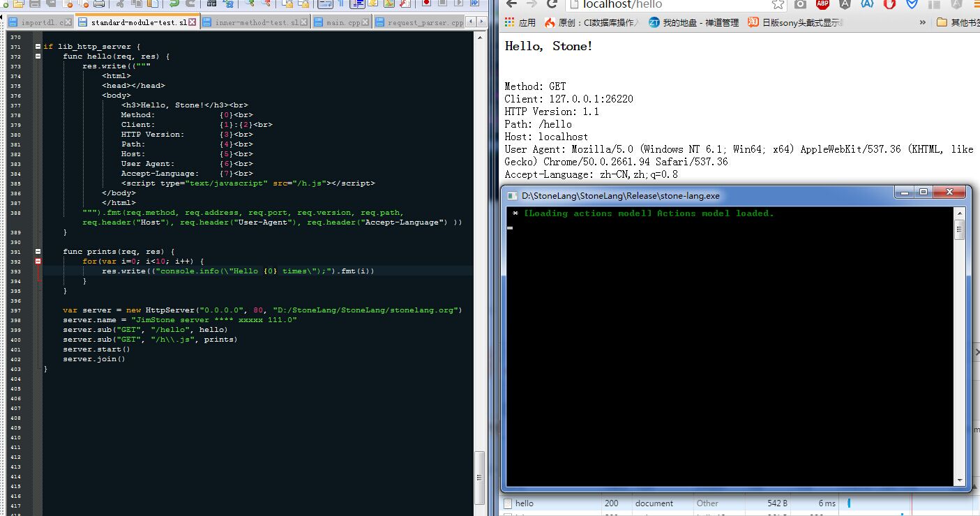Click the stone-lang.exe console title icon
This screenshot has height=516, width=980.
pyautogui.click(x=513, y=196)
